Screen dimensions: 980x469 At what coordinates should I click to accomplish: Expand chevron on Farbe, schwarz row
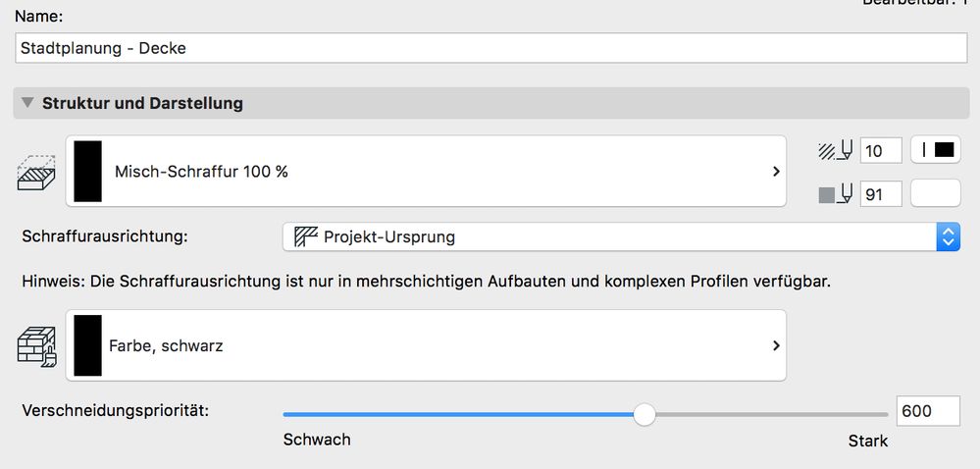pos(775,345)
